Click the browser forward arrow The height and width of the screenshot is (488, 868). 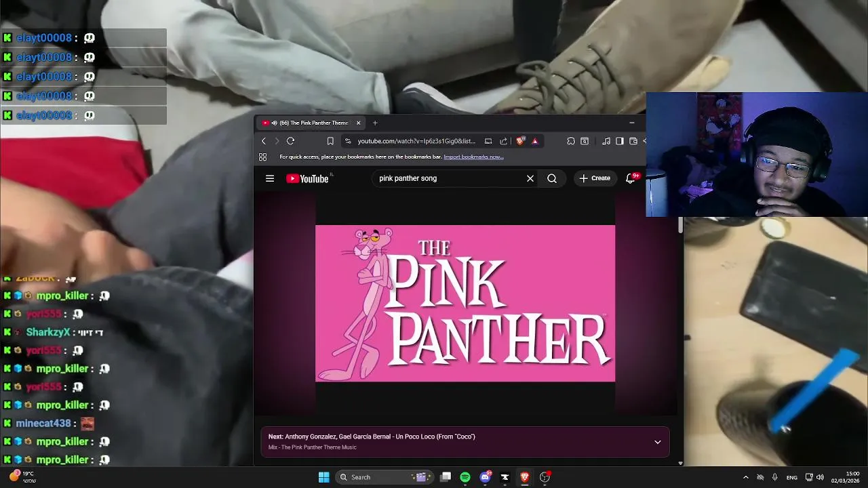point(277,141)
